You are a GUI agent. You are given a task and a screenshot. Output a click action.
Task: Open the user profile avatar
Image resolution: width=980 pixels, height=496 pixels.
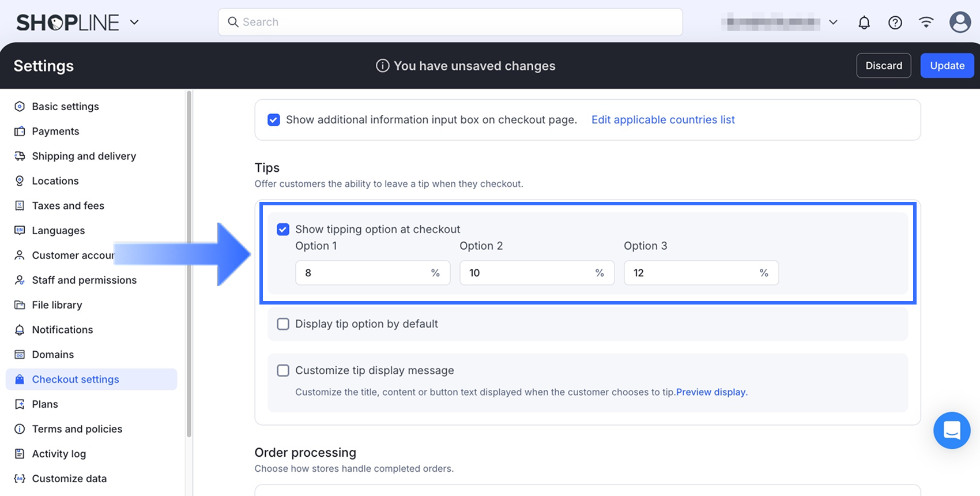960,22
